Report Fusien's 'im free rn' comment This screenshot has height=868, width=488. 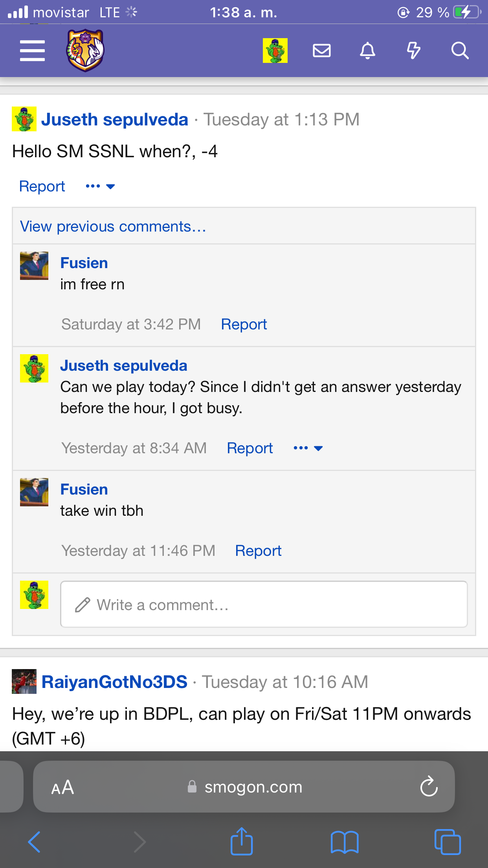(x=244, y=324)
